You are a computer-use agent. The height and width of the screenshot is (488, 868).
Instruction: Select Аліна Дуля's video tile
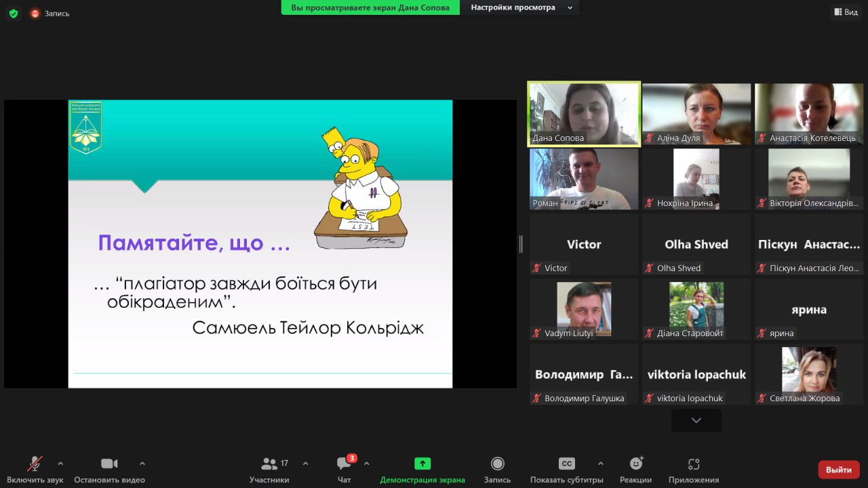[x=696, y=114]
